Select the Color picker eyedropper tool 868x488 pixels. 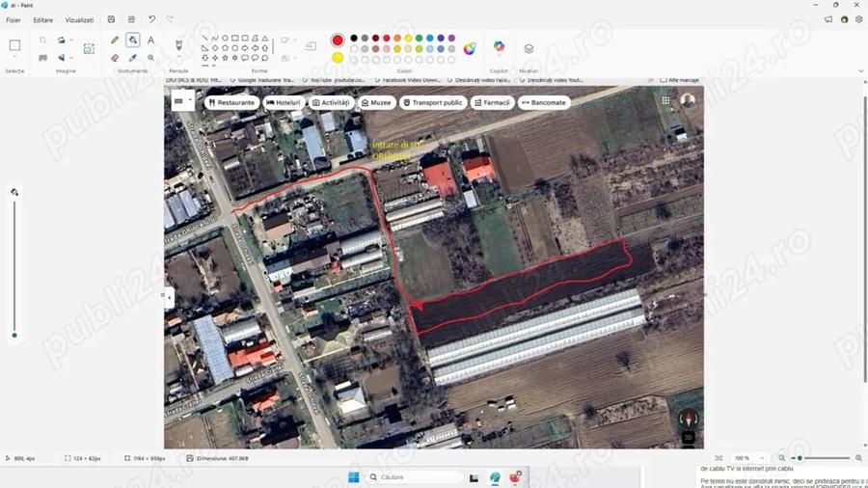click(x=133, y=58)
